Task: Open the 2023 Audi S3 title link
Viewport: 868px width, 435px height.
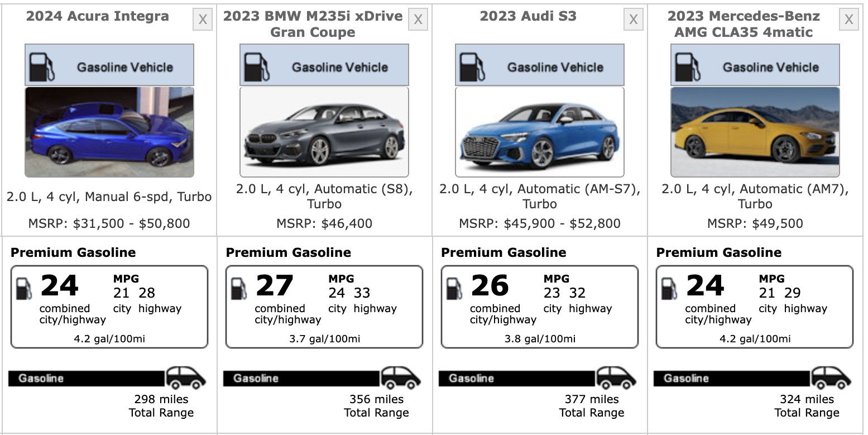Action: (528, 16)
